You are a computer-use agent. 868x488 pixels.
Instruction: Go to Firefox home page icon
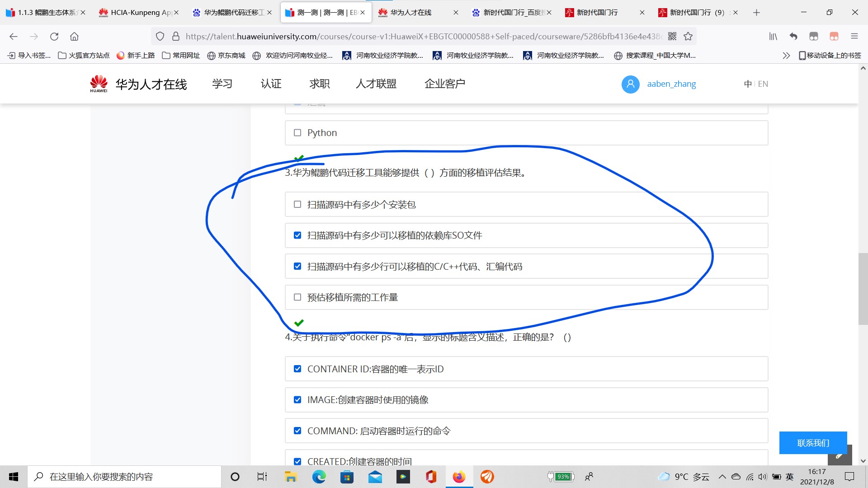75,37
